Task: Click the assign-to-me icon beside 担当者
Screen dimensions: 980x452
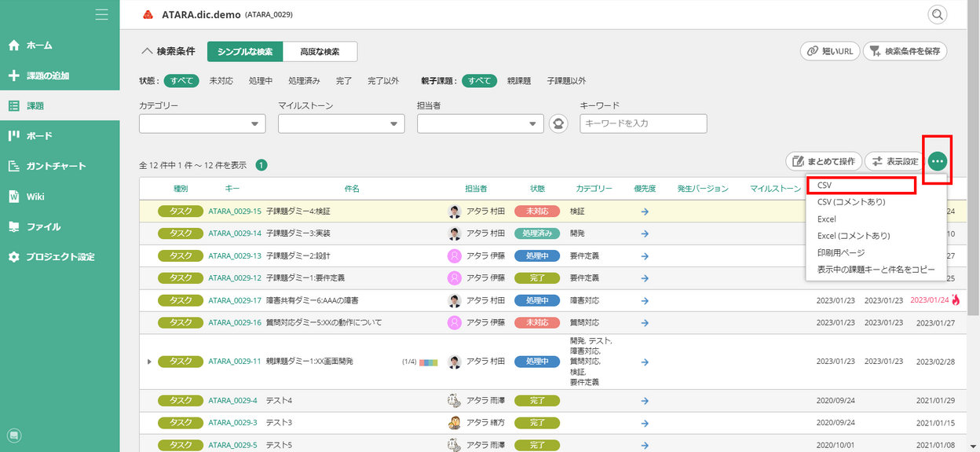Action: point(558,123)
